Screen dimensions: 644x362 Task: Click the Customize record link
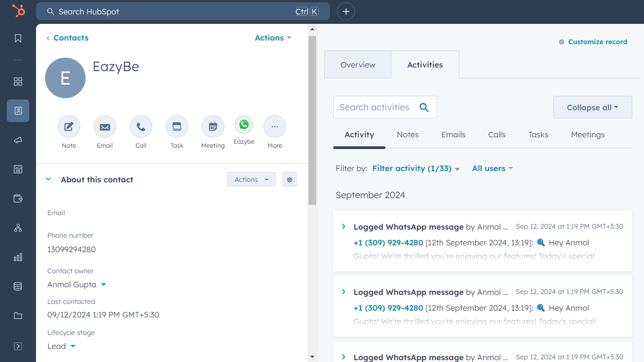tap(598, 41)
